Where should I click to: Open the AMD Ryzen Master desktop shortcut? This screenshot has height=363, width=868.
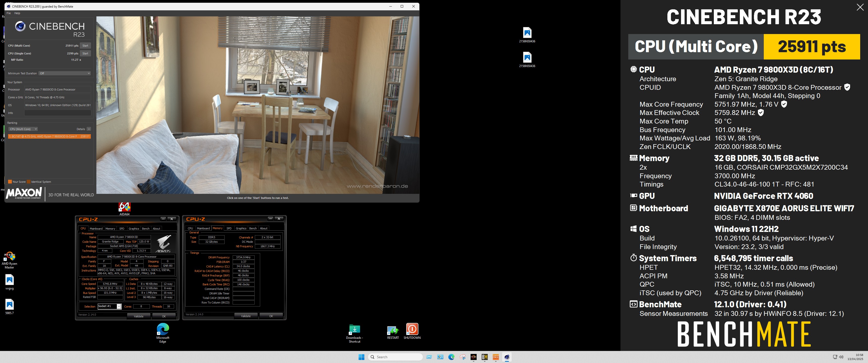click(x=9, y=260)
